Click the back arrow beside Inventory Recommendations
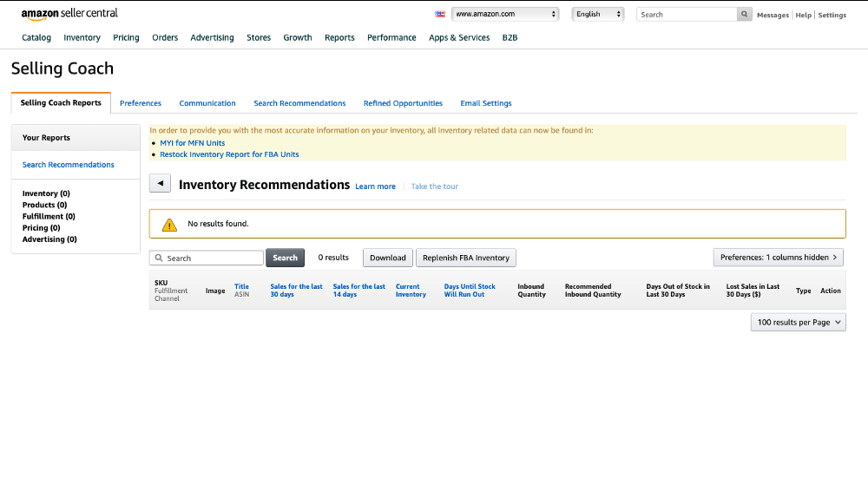868x504 pixels. point(160,183)
